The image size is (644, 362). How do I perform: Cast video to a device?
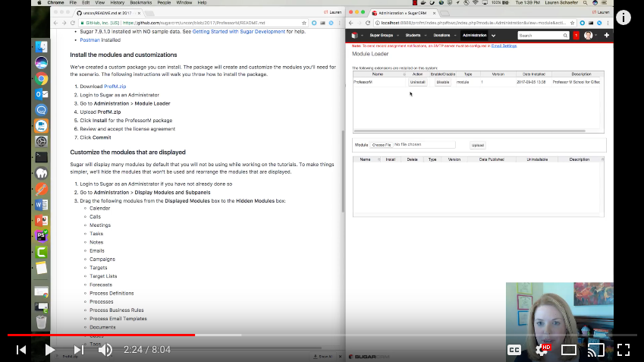[x=596, y=350]
